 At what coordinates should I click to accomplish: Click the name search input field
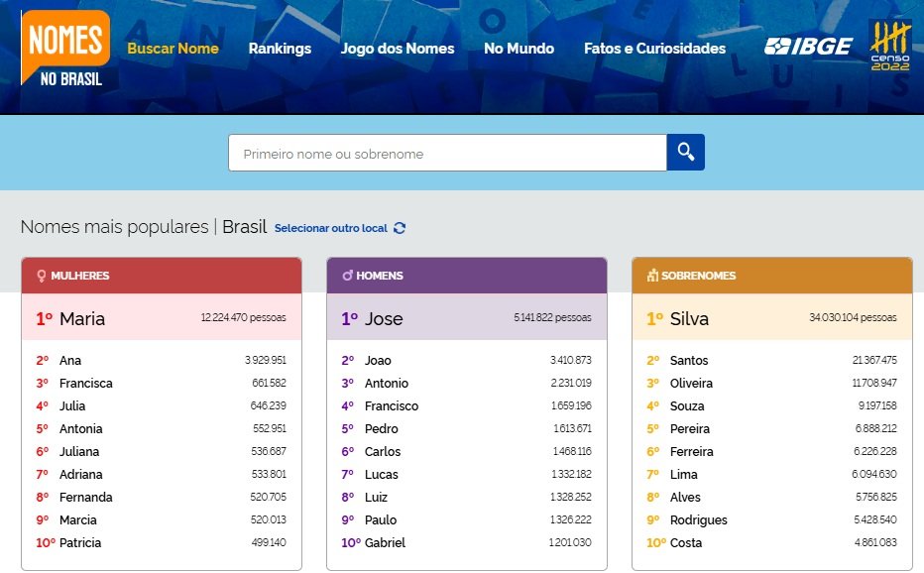(x=446, y=152)
